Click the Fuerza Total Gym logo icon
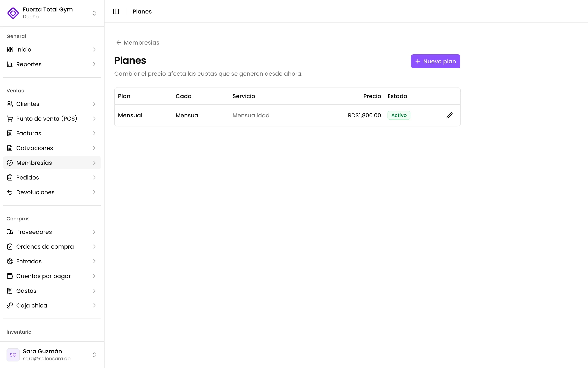The height and width of the screenshot is (368, 588). (x=13, y=13)
